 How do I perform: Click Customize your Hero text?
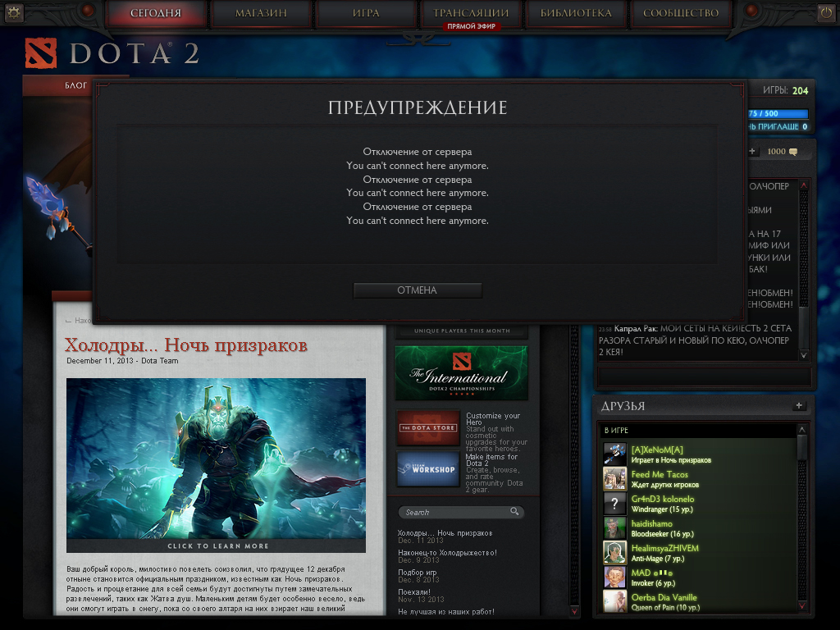coord(493,419)
